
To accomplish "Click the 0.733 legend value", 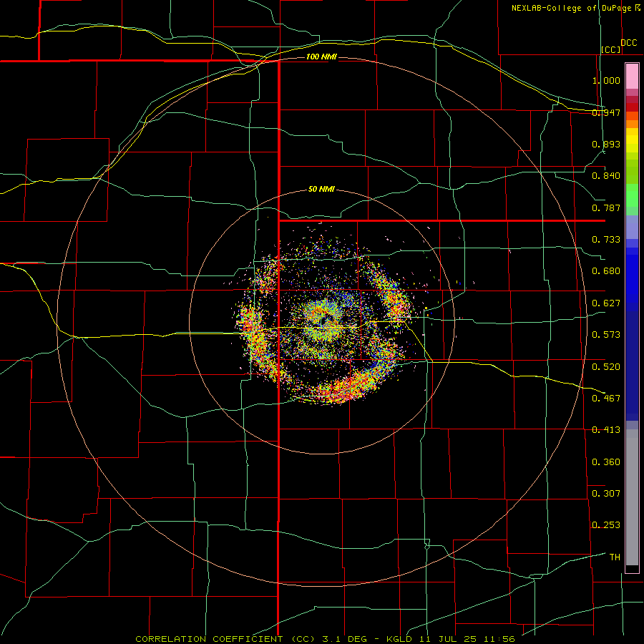I will pos(606,240).
